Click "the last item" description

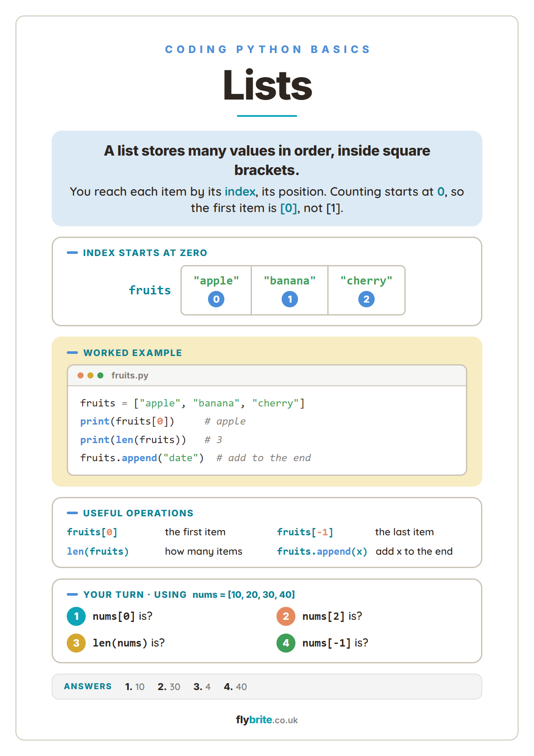[x=404, y=532]
